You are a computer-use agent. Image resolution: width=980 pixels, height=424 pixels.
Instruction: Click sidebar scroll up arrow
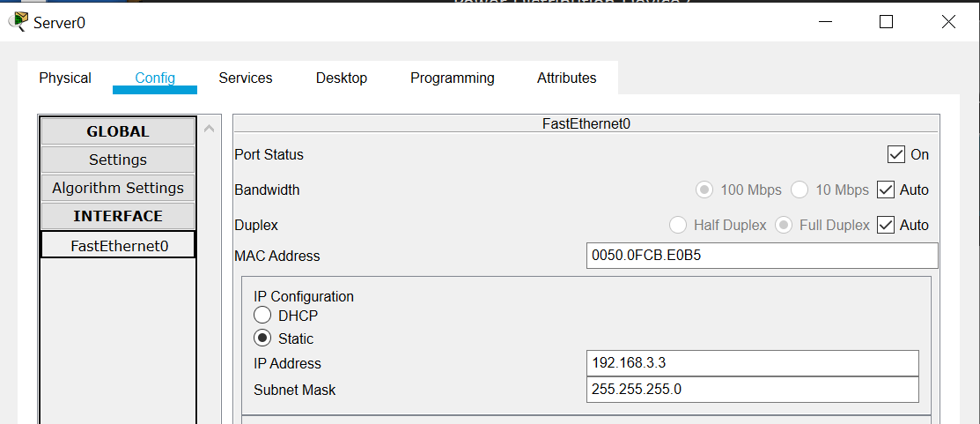click(x=210, y=129)
